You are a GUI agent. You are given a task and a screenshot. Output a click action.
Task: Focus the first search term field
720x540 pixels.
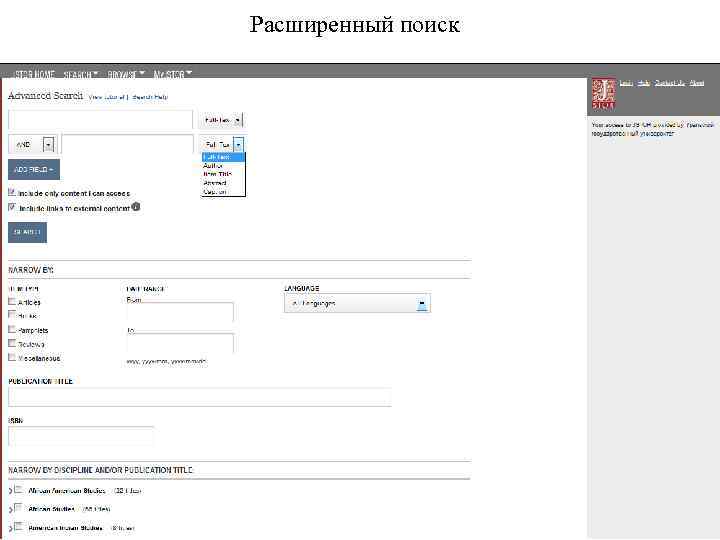pyautogui.click(x=101, y=120)
